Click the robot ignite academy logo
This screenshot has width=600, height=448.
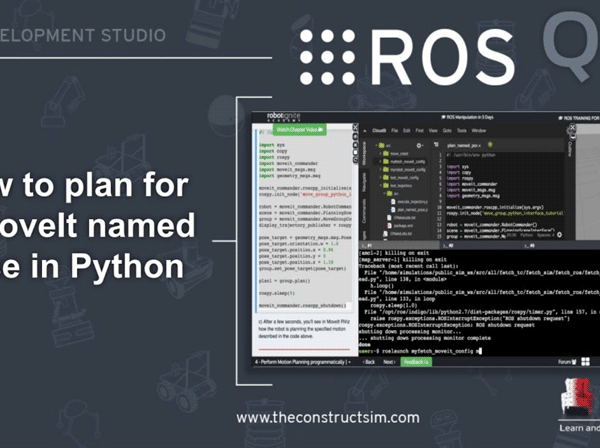coord(284,116)
